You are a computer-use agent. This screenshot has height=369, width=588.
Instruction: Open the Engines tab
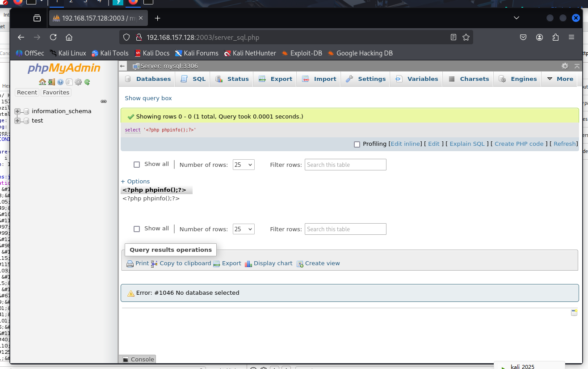[518, 79]
